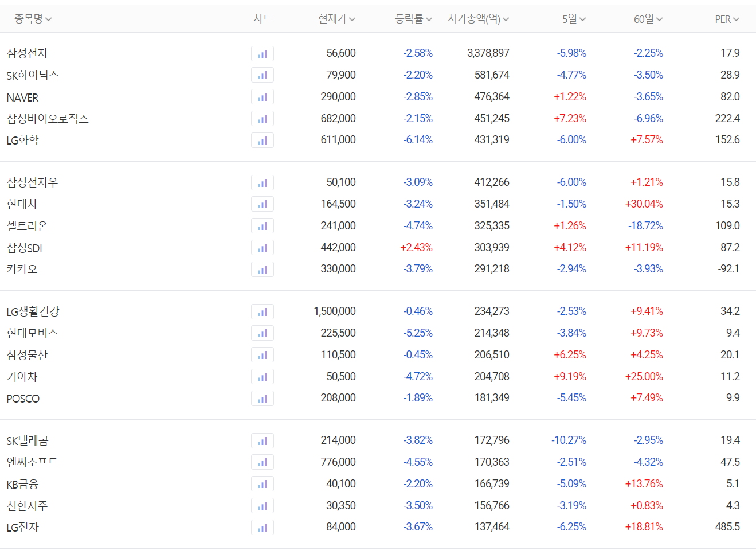The image size is (756, 554).
Task: Open chart icon for 삼성전자
Action: (x=263, y=54)
